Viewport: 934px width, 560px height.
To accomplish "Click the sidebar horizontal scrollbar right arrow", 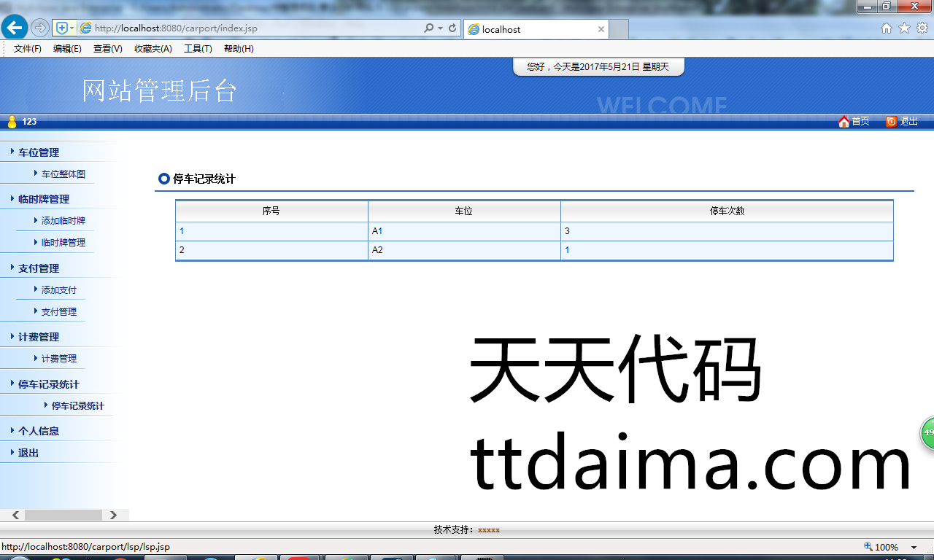I will click(x=113, y=516).
